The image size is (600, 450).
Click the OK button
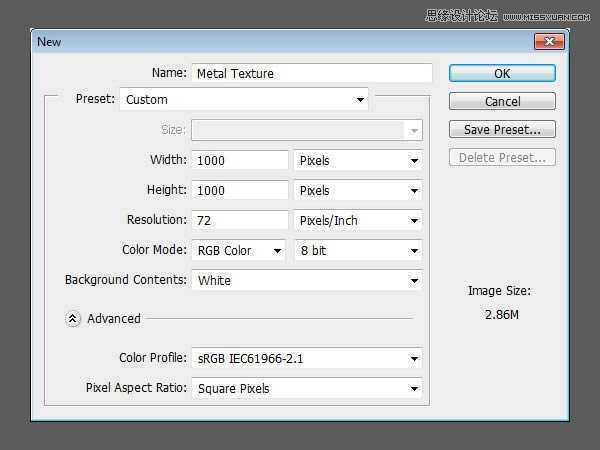click(x=502, y=73)
